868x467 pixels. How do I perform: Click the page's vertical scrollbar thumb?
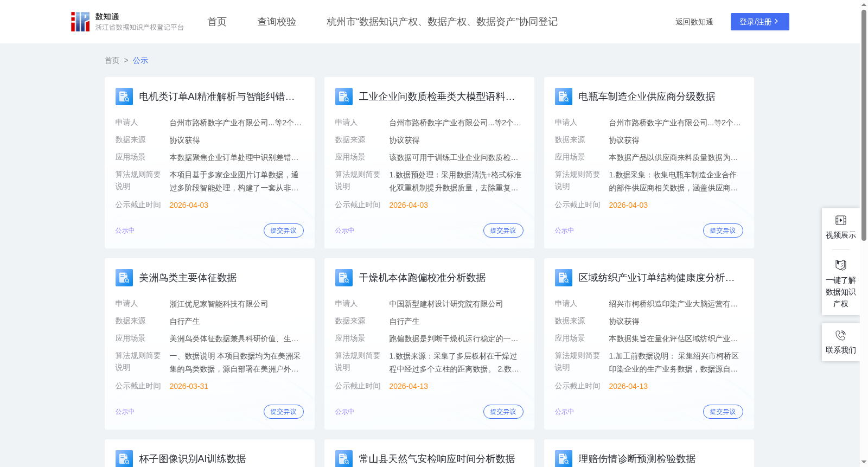pyautogui.click(x=864, y=125)
